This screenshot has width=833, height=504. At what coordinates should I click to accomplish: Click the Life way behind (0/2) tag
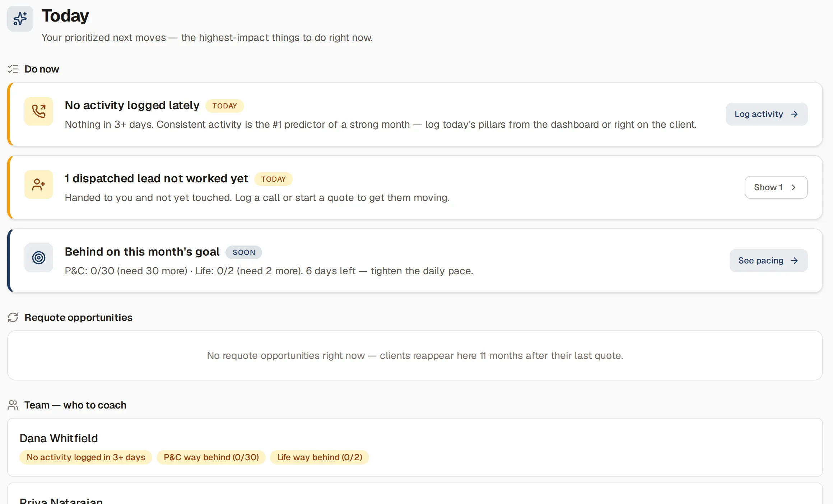tap(320, 457)
